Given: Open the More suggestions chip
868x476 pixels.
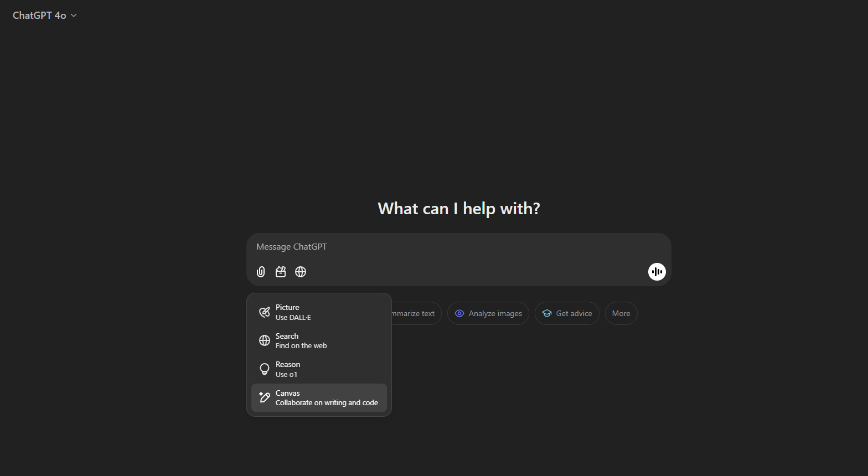Looking at the screenshot, I should coord(621,313).
